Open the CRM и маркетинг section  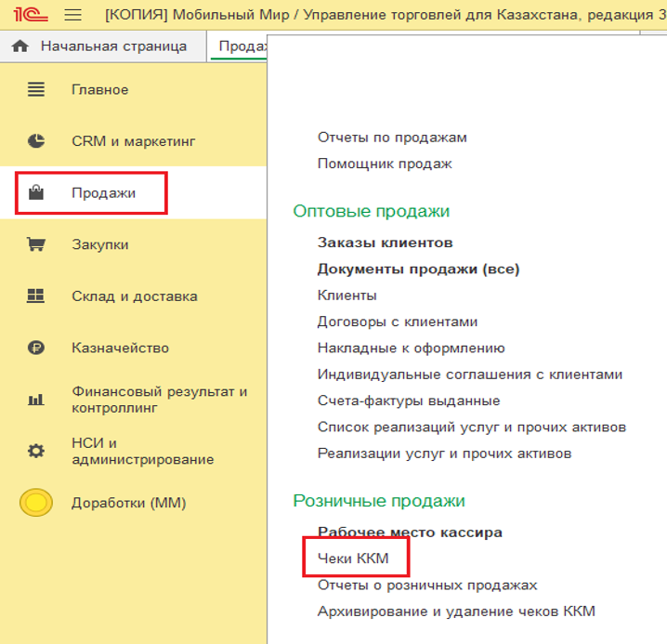tap(134, 141)
